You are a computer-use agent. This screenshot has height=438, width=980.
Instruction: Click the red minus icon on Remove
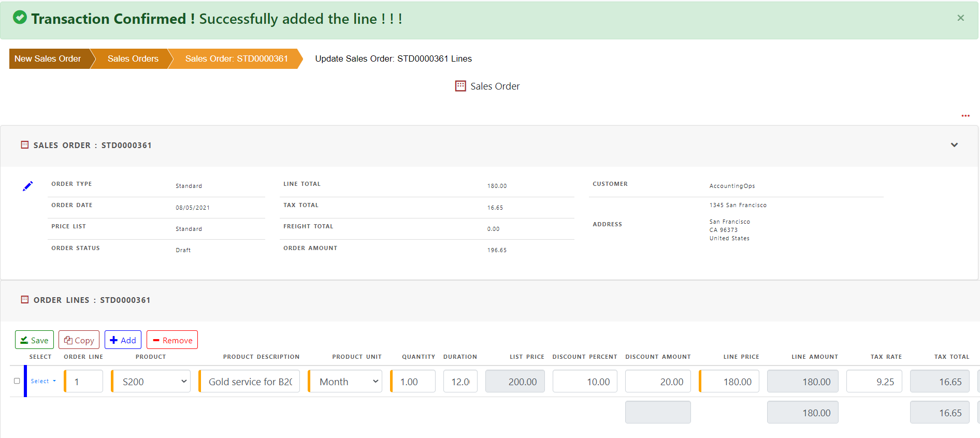click(x=156, y=340)
